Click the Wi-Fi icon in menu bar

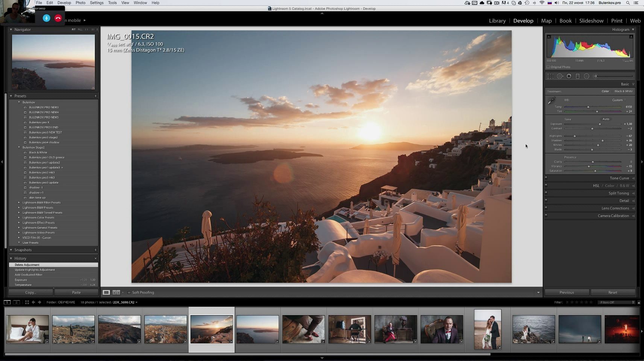pyautogui.click(x=542, y=3)
